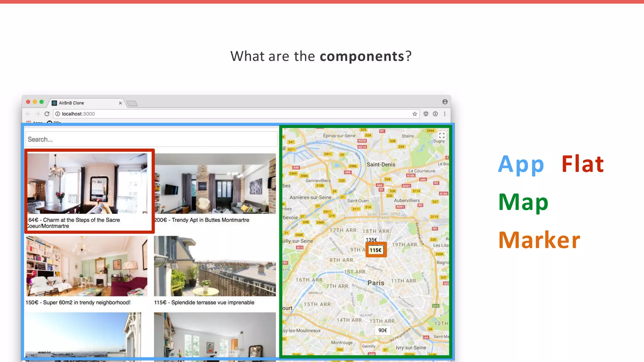This screenshot has width=644, height=362.
Task: Open Chrome's three-dot menu
Action: [445, 114]
